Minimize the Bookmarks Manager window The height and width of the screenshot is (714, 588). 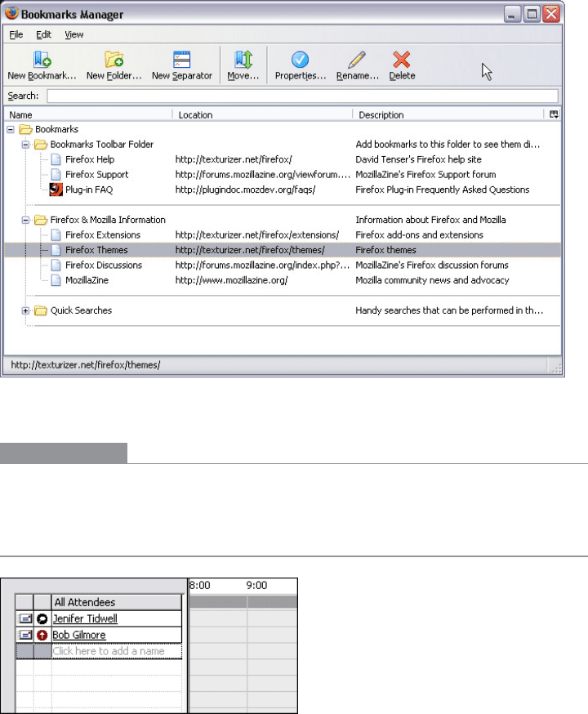point(511,14)
